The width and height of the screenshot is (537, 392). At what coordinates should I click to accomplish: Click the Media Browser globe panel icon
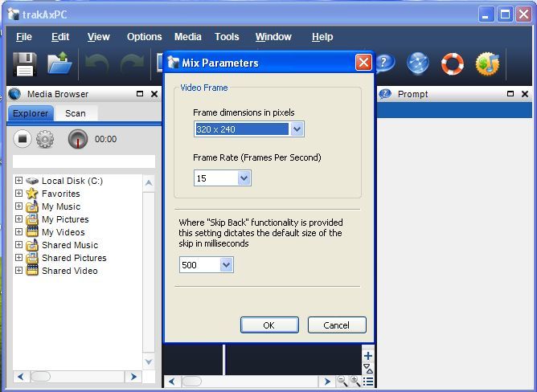click(14, 94)
